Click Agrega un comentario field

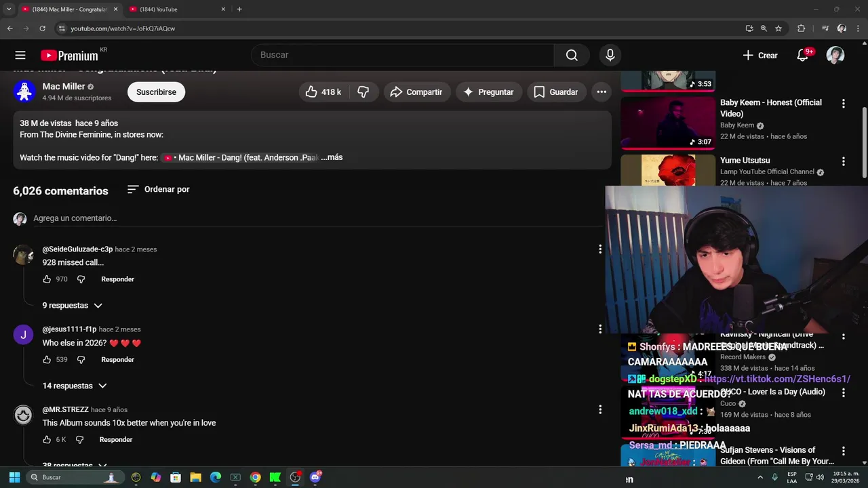point(317,218)
